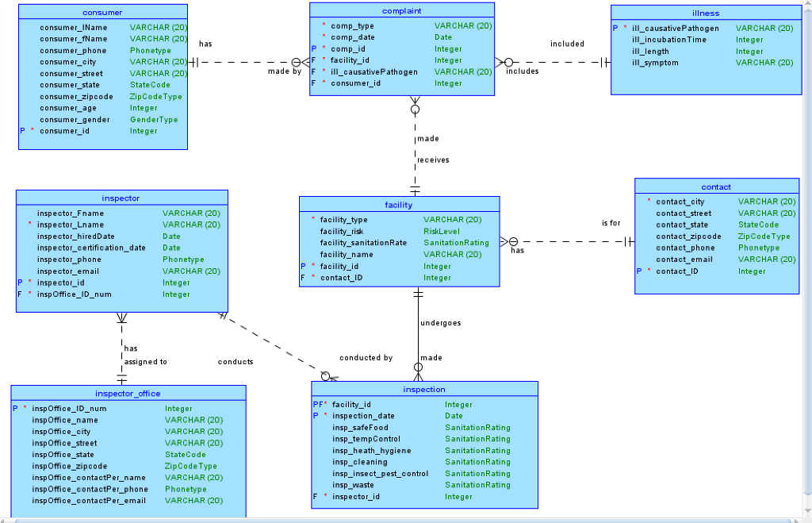Screen dimensions: 812x523
Task: Click contact_ID in facility table
Action: [x=341, y=278]
